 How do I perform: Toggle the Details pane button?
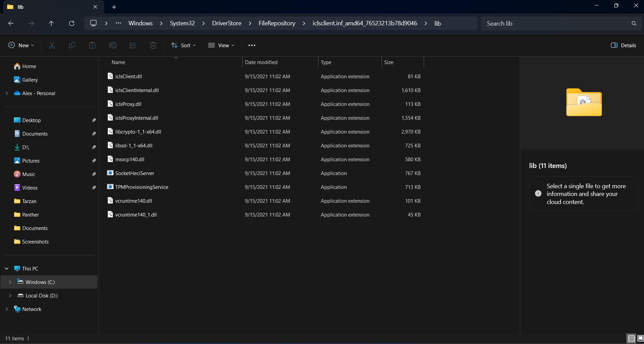(623, 45)
